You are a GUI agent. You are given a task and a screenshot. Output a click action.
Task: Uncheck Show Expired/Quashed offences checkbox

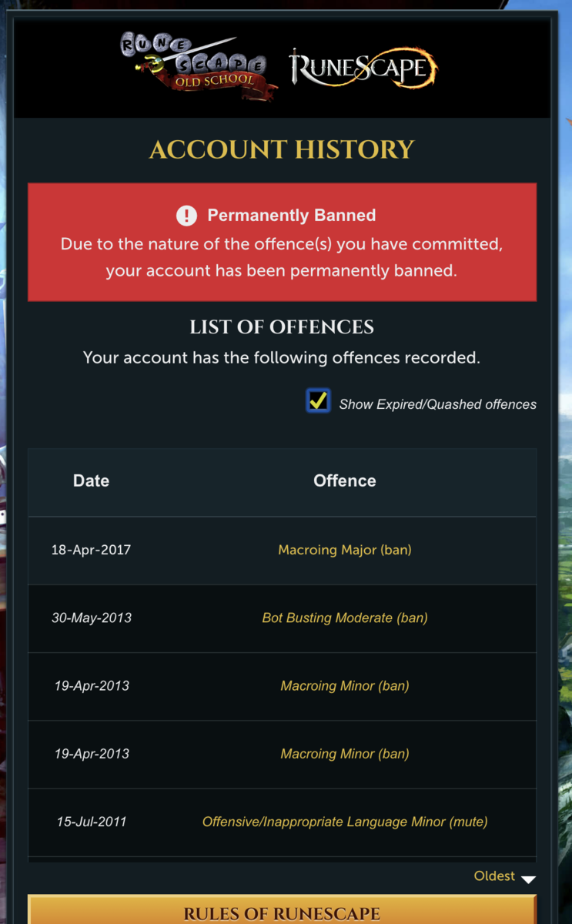coord(318,401)
